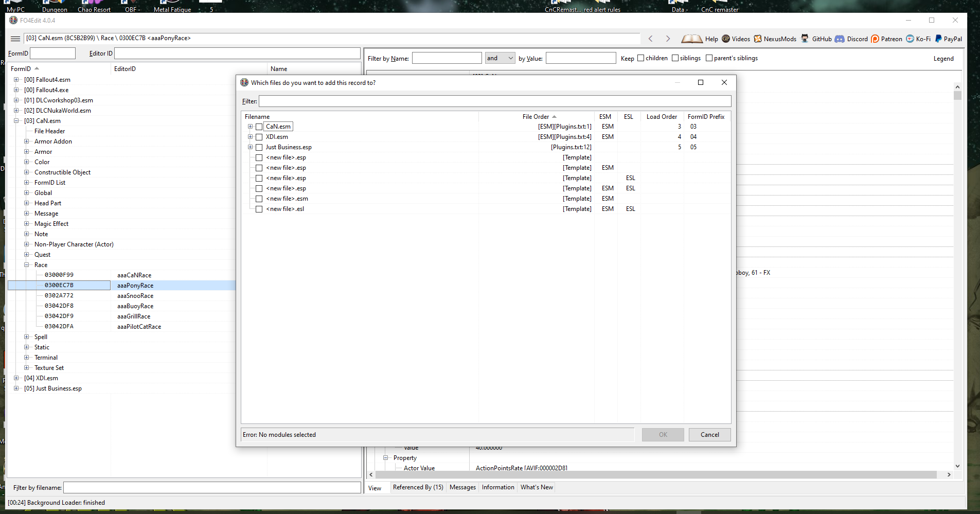Enable Keep children checkbox

(641, 58)
